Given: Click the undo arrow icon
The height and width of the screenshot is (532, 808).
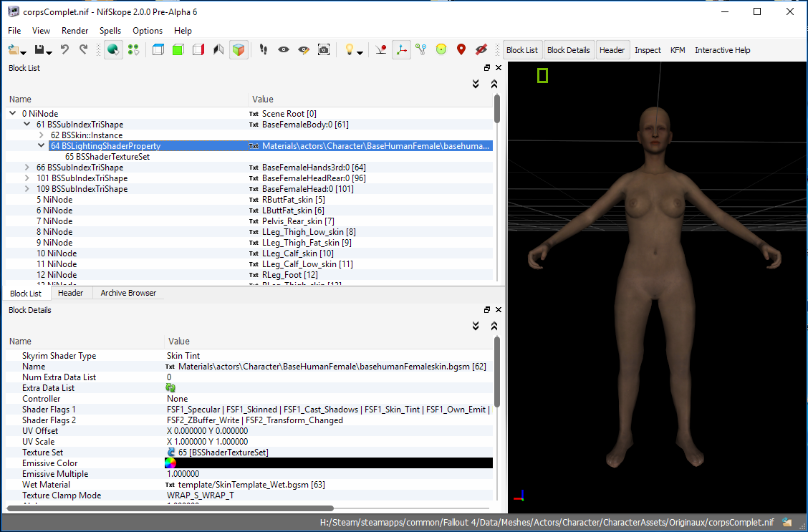Looking at the screenshot, I should (64, 49).
